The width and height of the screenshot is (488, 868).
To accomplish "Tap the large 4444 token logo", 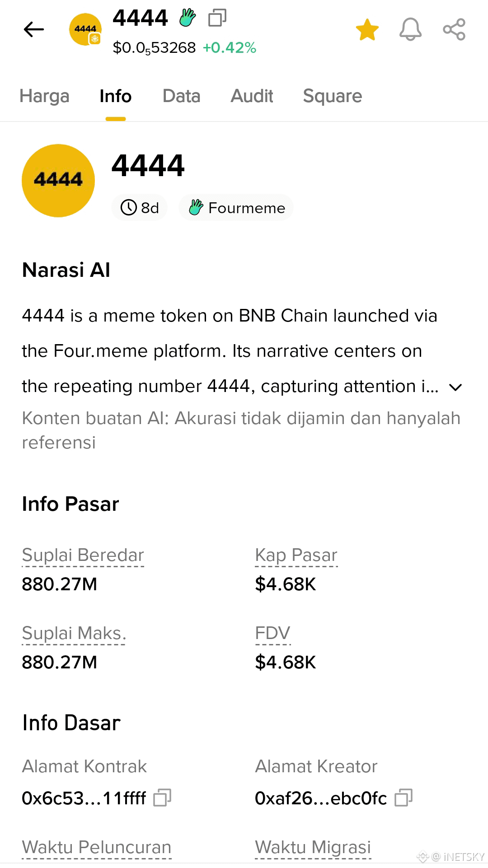I will (58, 181).
